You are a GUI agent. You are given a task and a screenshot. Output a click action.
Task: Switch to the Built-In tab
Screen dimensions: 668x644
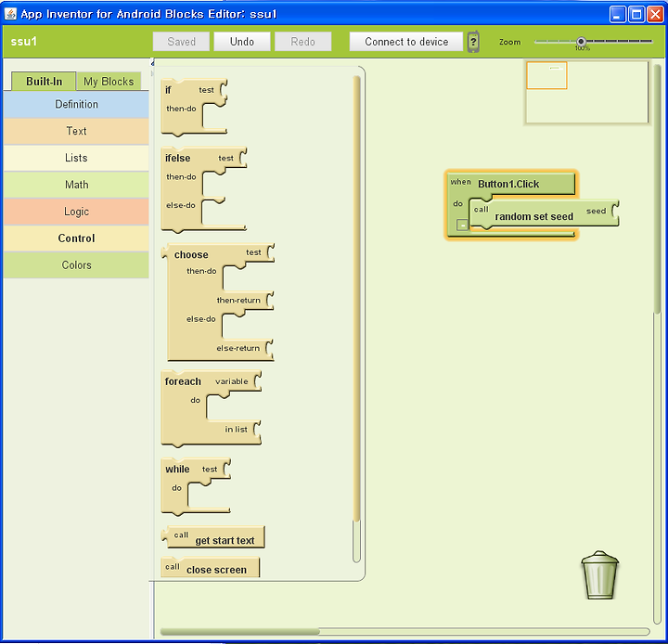tap(44, 81)
